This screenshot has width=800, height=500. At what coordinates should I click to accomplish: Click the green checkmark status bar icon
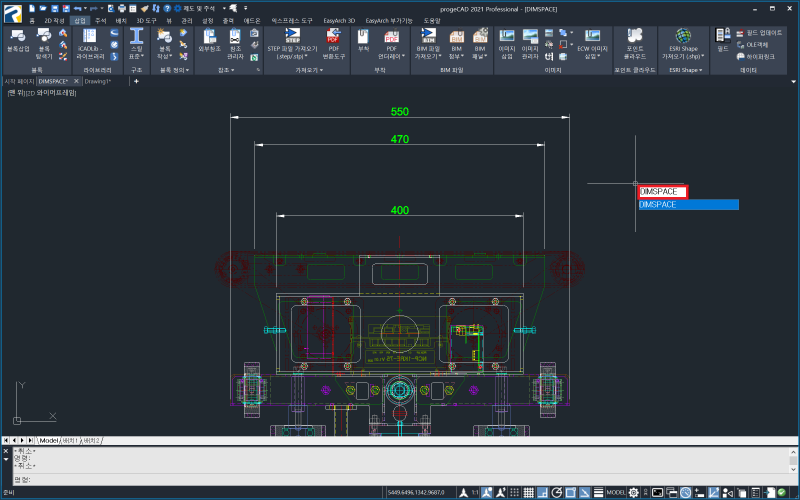point(782,492)
